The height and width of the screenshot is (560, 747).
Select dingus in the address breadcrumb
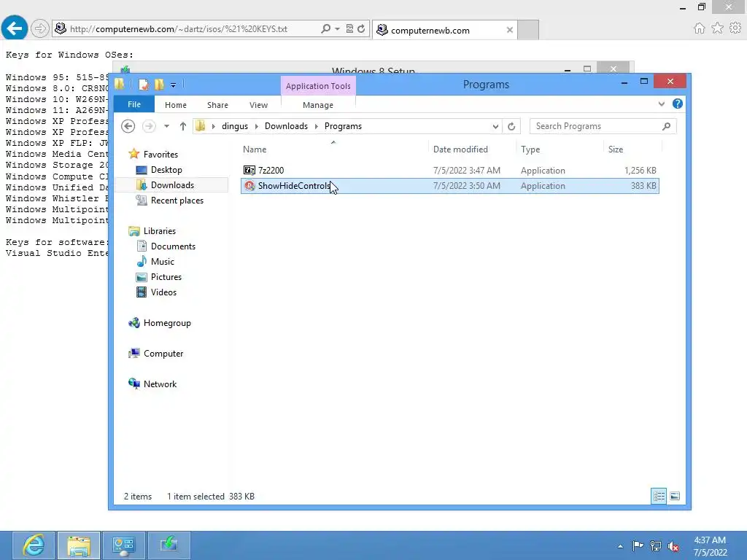click(234, 126)
